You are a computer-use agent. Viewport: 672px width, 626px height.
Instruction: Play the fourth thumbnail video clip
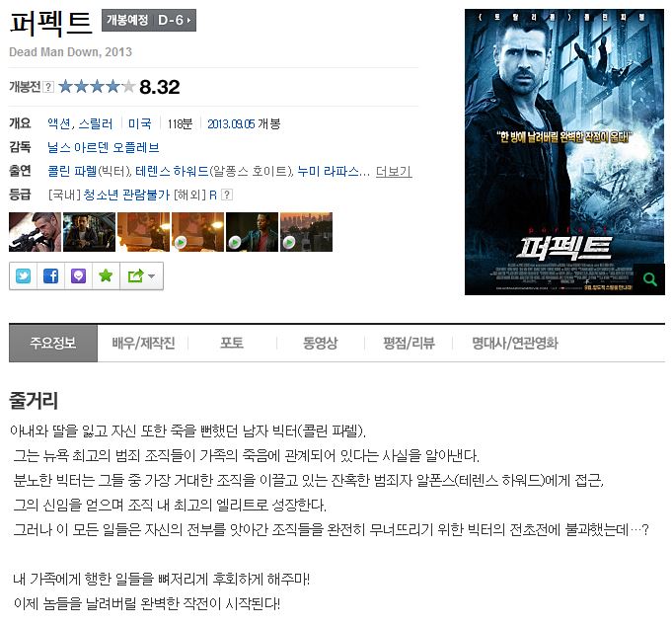click(197, 232)
